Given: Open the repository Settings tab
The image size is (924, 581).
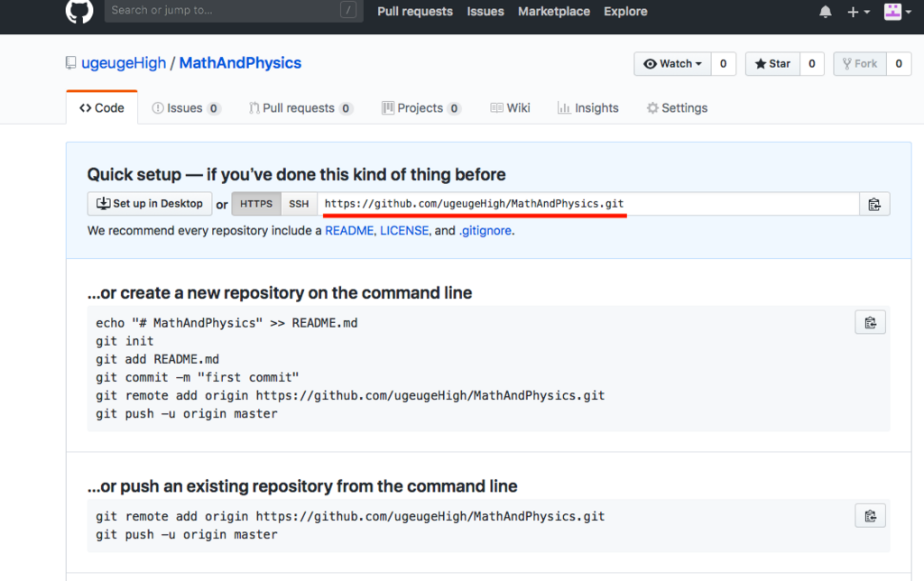Looking at the screenshot, I should pos(677,108).
